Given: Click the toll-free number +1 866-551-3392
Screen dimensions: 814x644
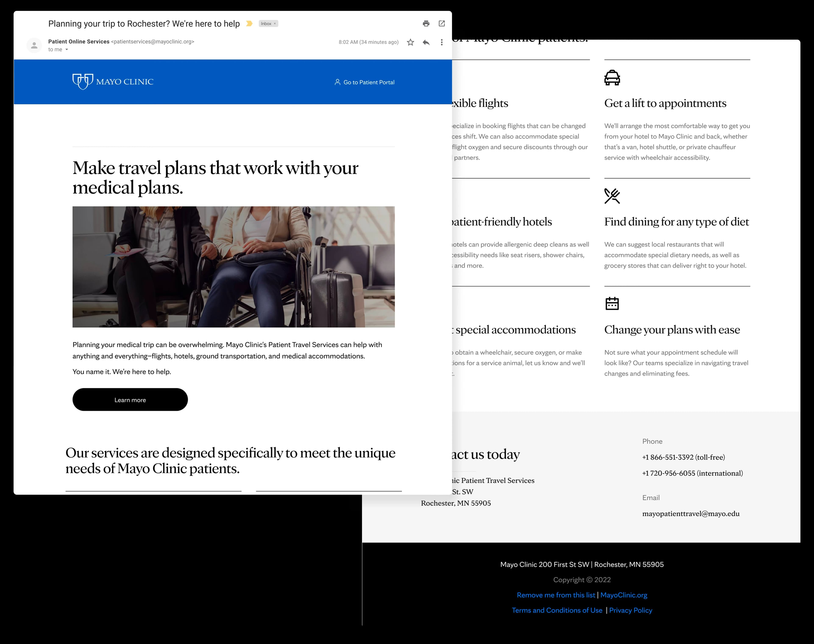Looking at the screenshot, I should pyautogui.click(x=684, y=457).
